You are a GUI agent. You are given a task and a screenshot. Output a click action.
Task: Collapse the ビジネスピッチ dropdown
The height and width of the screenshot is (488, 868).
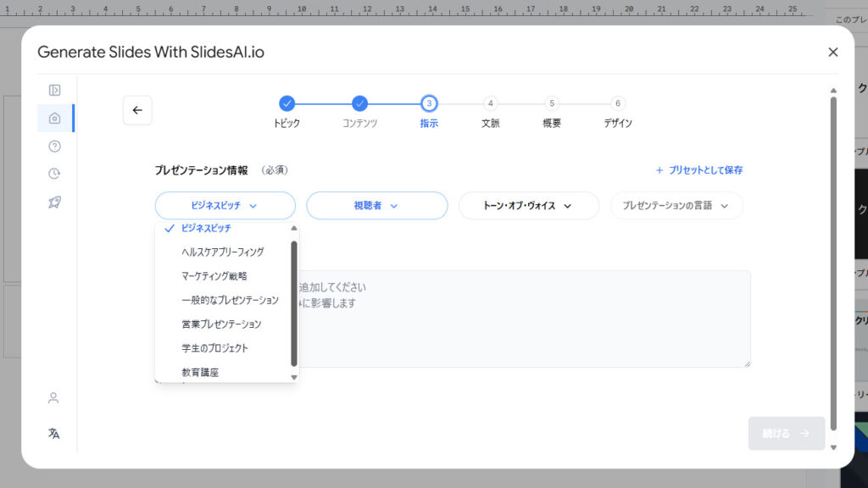(225, 205)
